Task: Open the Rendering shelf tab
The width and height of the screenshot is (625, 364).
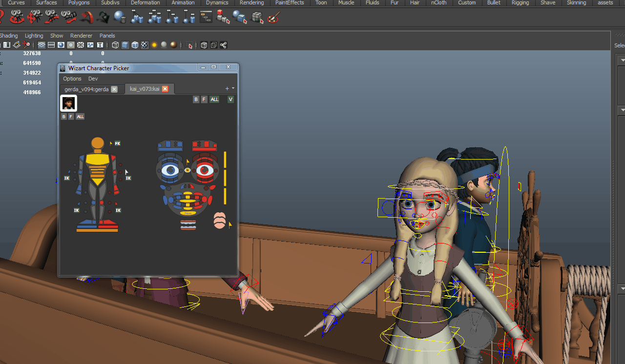Action: click(x=251, y=3)
